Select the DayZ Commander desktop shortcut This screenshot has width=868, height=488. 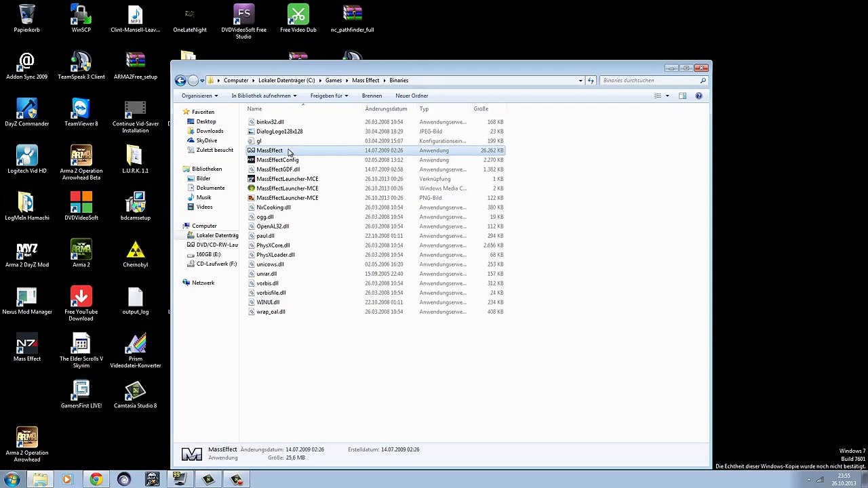tap(27, 113)
